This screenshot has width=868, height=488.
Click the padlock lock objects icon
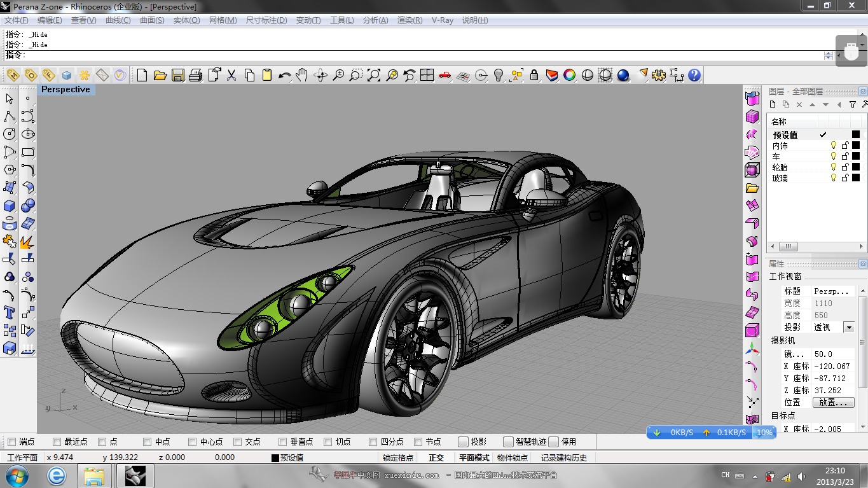coord(534,75)
